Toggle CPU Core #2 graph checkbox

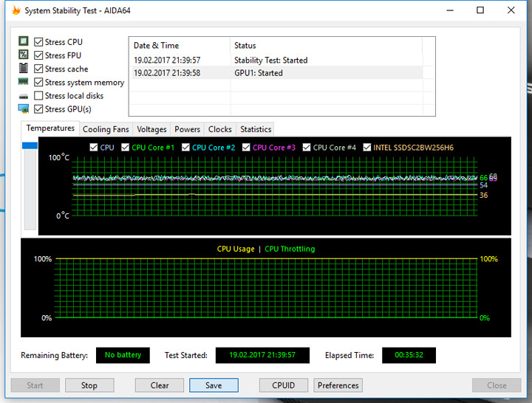point(185,148)
